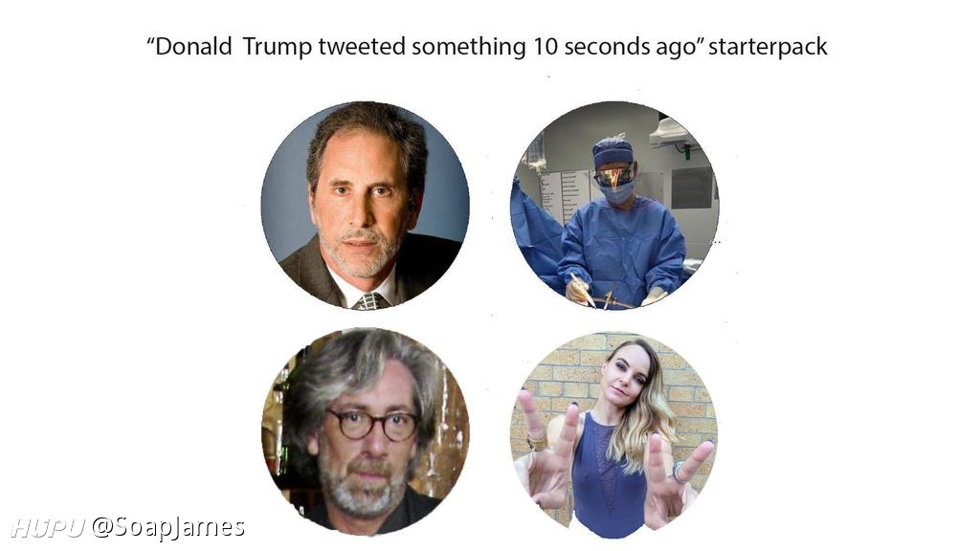Click the HUPU watermark logo
Image resolution: width=980 pixels, height=551 pixels.
[48, 528]
